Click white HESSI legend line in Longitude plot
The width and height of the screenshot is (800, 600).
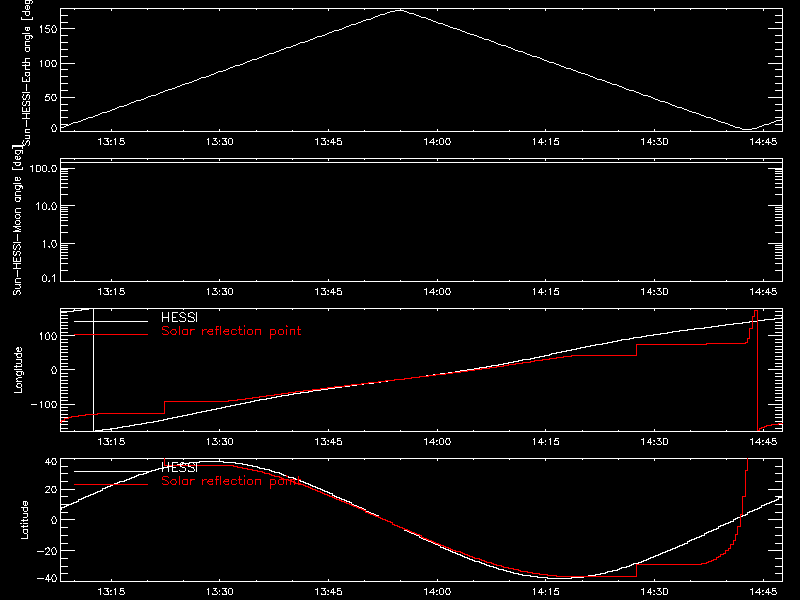point(111,321)
